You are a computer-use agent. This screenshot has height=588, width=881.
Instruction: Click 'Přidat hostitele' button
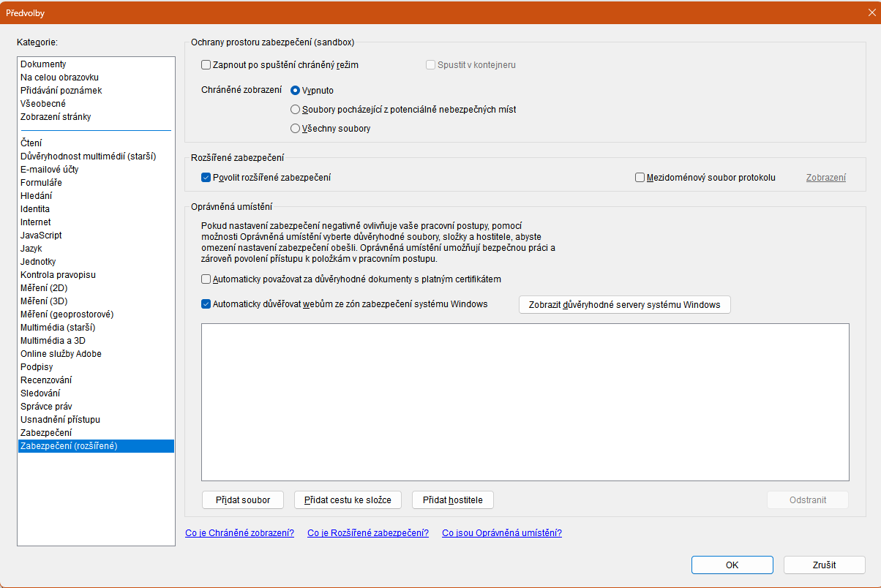(453, 500)
